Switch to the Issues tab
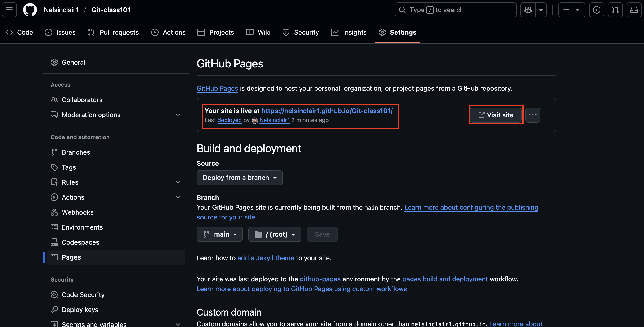 point(60,32)
